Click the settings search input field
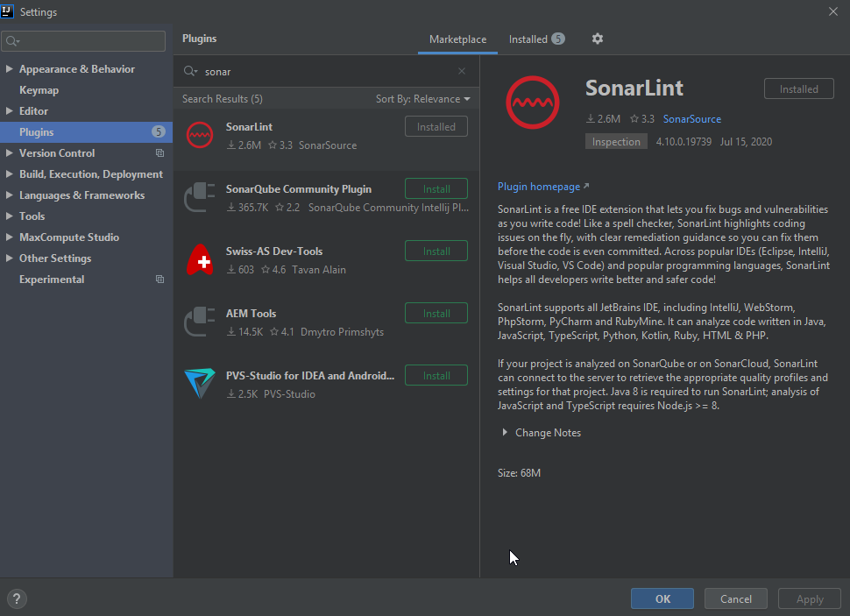 (83, 40)
